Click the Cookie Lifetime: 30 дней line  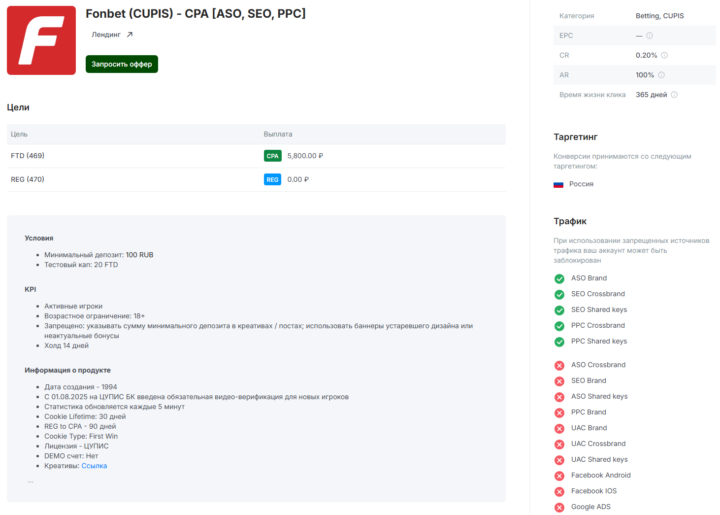(x=85, y=416)
